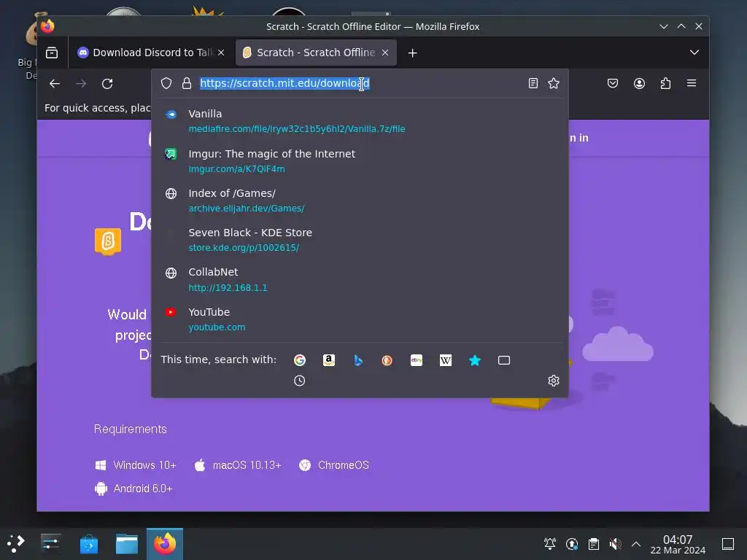Screen dimensions: 747x560
Task: Close the Download Discord tab
Action: click(x=221, y=52)
